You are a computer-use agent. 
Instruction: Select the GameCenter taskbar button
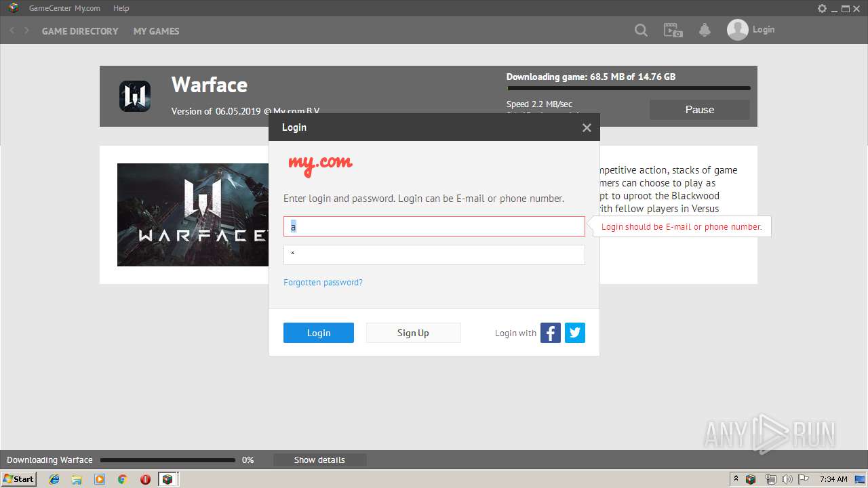168,479
